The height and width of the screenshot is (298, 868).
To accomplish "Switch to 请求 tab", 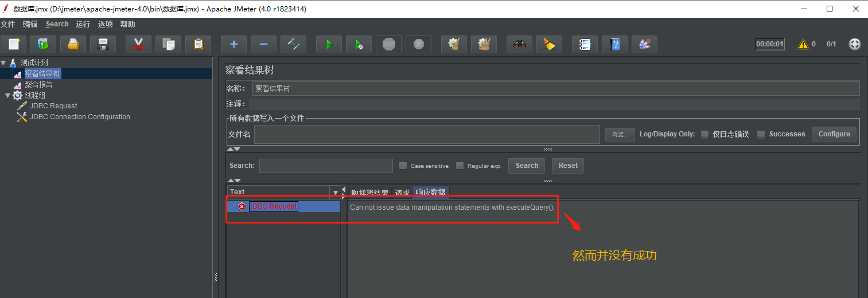I will point(402,193).
